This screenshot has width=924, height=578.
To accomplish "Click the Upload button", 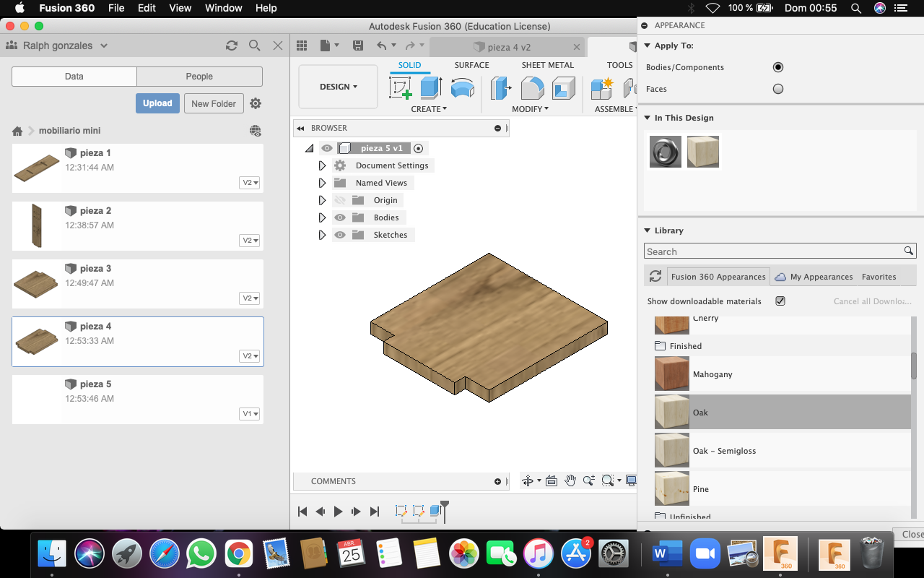I will [x=157, y=103].
